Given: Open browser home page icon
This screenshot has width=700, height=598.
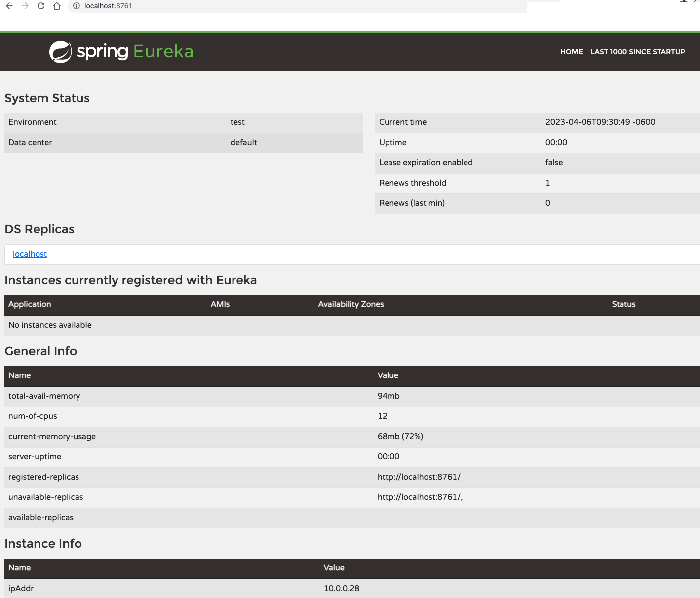Looking at the screenshot, I should pos(57,6).
